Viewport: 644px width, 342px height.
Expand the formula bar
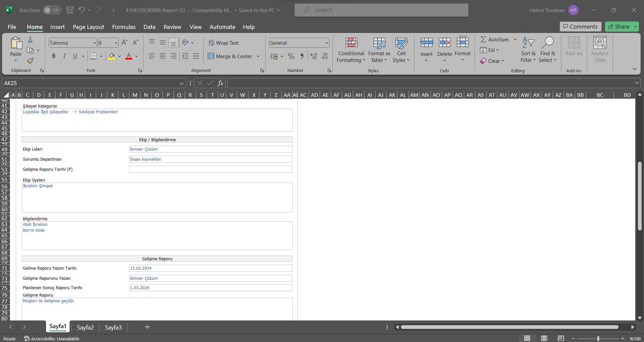[637, 83]
